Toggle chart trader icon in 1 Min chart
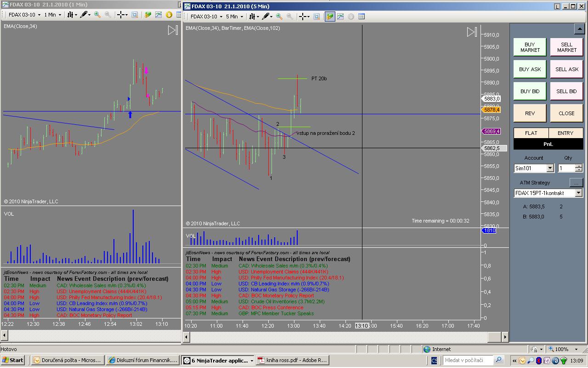Screen dimensions: 588x368 coord(148,15)
